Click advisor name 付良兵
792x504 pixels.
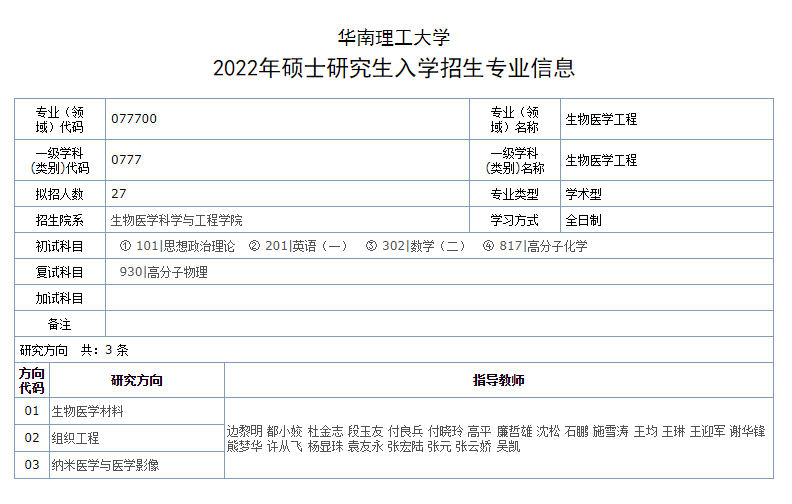tap(406, 431)
